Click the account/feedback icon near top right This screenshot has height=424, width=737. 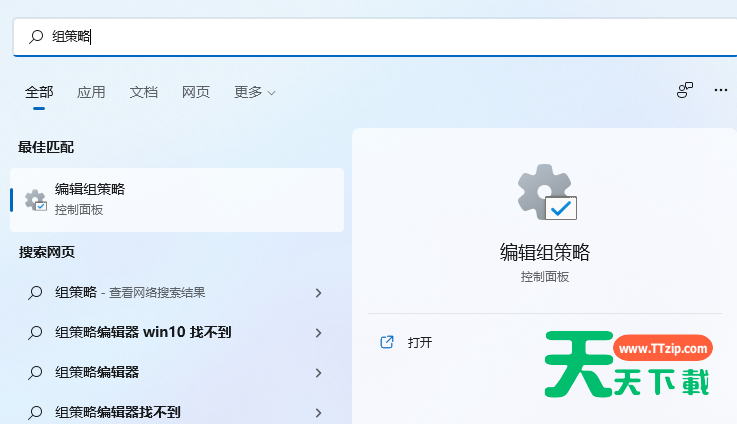tap(685, 90)
